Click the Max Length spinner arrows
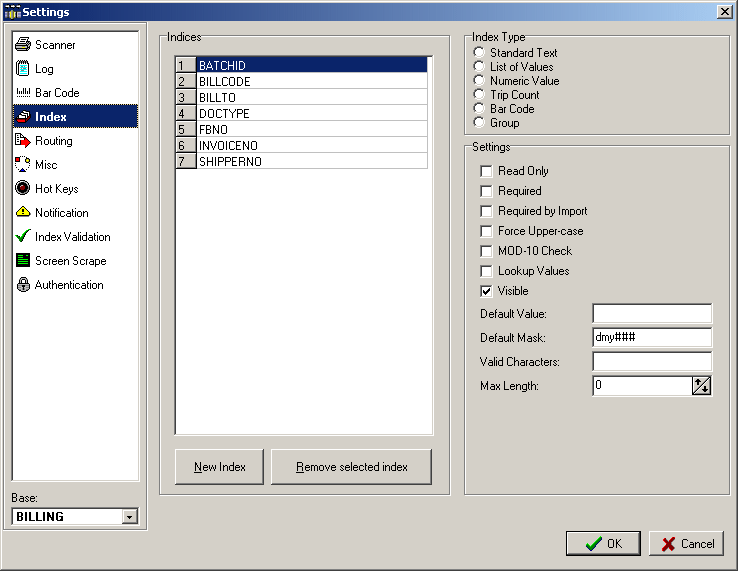 coord(701,386)
